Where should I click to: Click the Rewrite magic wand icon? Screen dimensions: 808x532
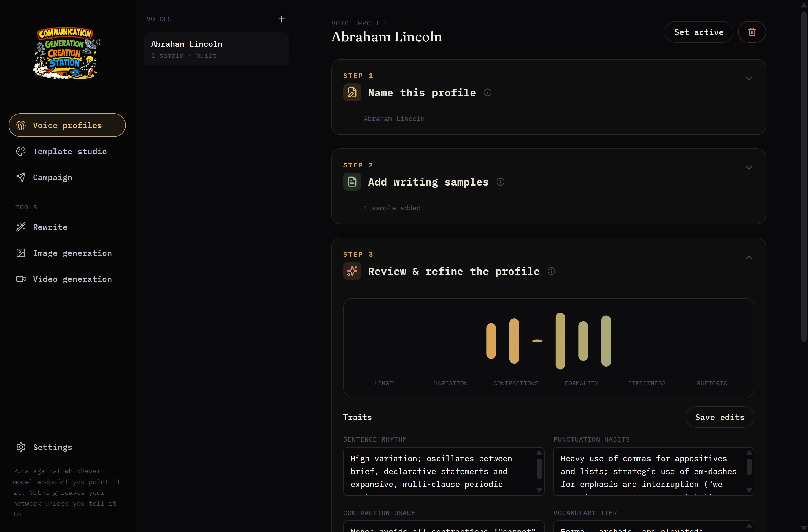pyautogui.click(x=21, y=227)
